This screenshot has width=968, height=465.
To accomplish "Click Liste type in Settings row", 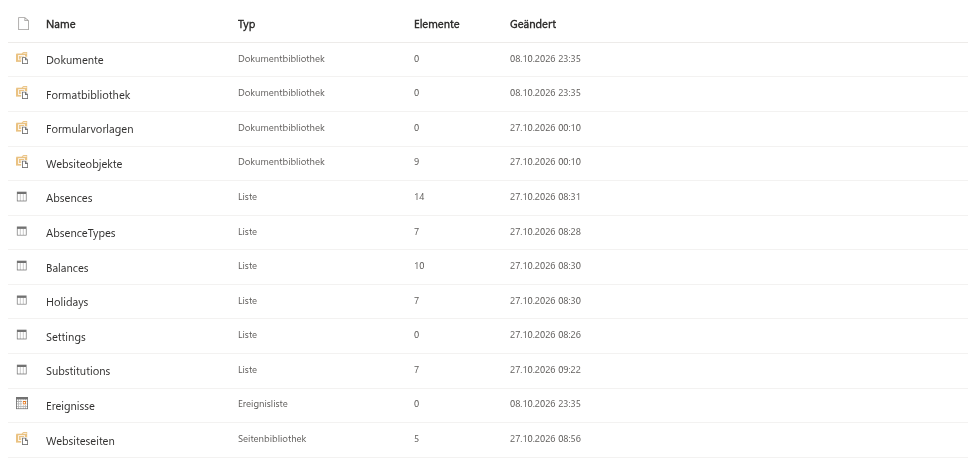I will (x=248, y=335).
